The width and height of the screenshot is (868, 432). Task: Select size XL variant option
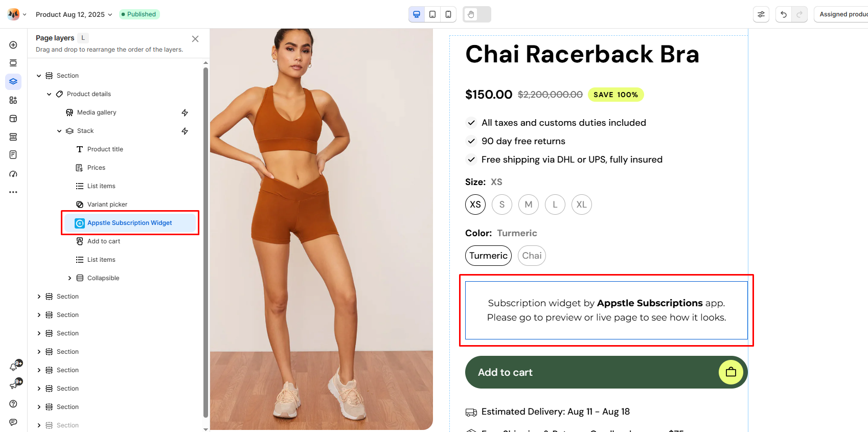582,204
